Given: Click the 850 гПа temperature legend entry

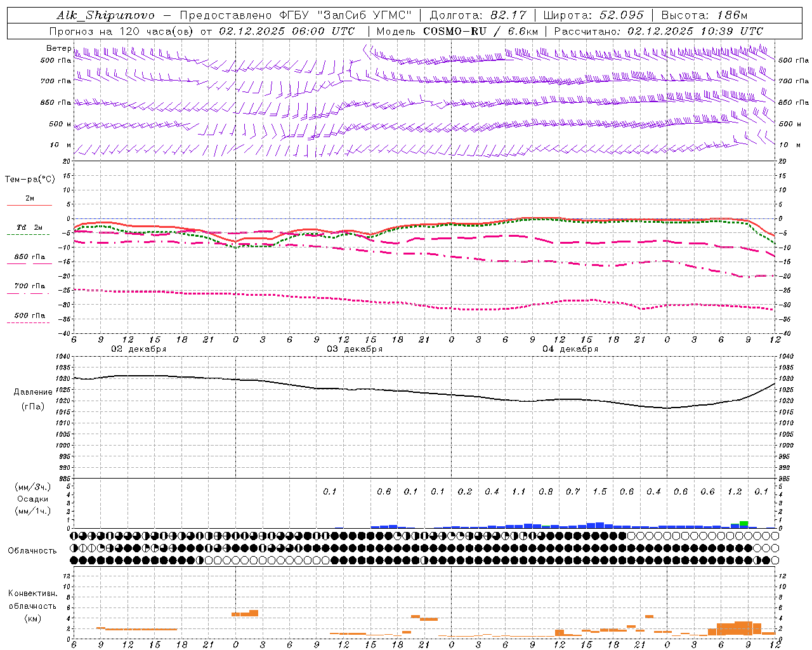Looking at the screenshot, I should 30,257.
